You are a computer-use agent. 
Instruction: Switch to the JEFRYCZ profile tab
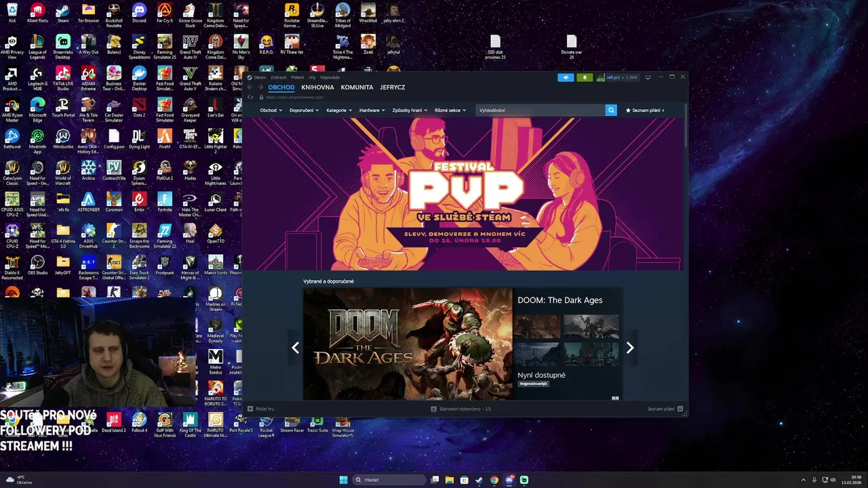tap(393, 87)
